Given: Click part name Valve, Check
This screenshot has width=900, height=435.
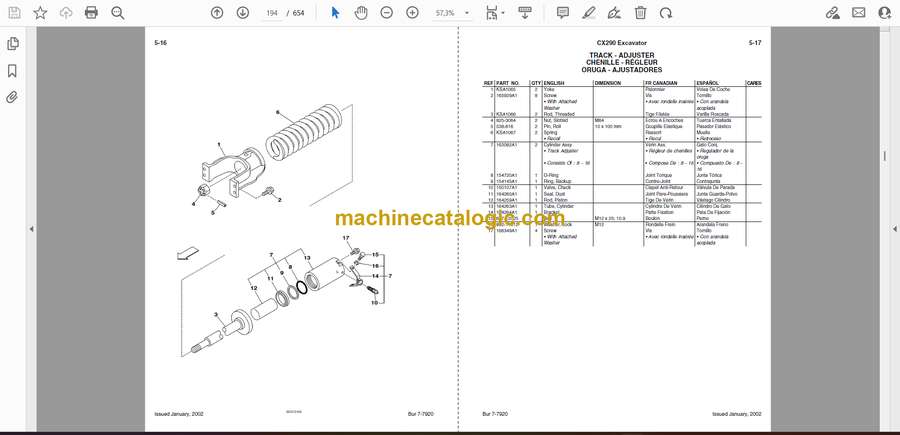Looking at the screenshot, I should pyautogui.click(x=557, y=188).
